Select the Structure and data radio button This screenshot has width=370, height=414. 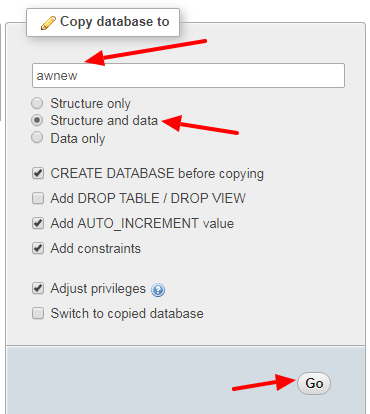point(37,120)
